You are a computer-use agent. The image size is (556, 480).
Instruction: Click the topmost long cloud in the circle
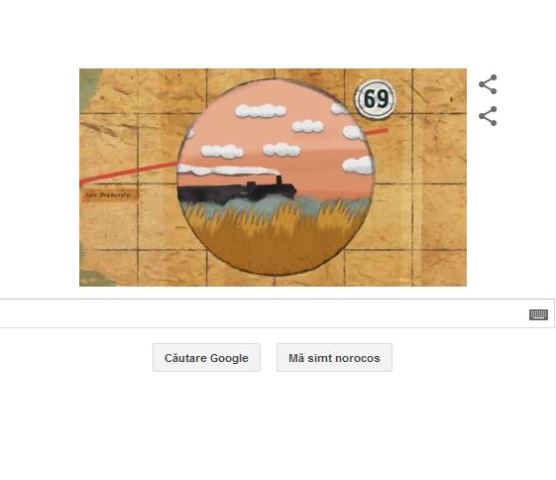pyautogui.click(x=260, y=111)
